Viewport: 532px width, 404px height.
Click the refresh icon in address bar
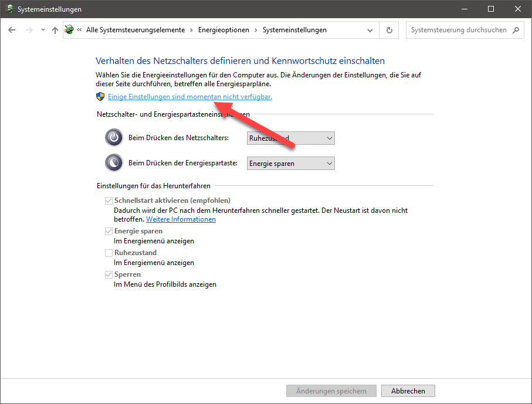[x=389, y=29]
